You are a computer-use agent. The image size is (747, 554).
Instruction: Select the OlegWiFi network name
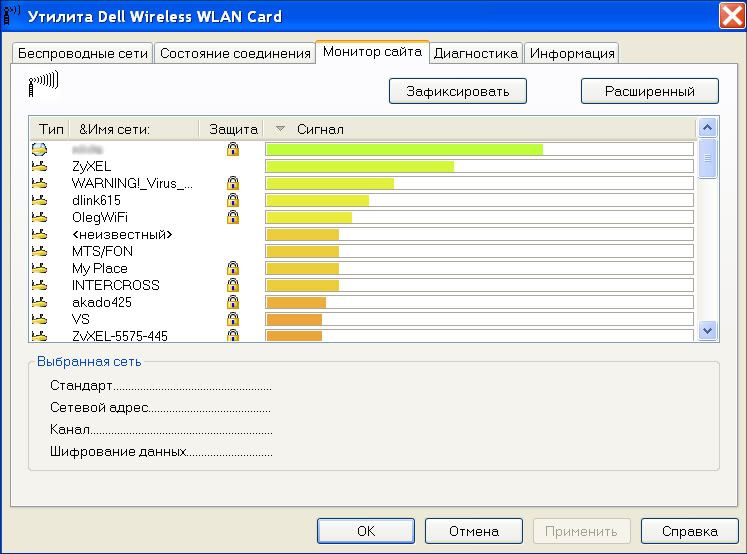pos(100,217)
